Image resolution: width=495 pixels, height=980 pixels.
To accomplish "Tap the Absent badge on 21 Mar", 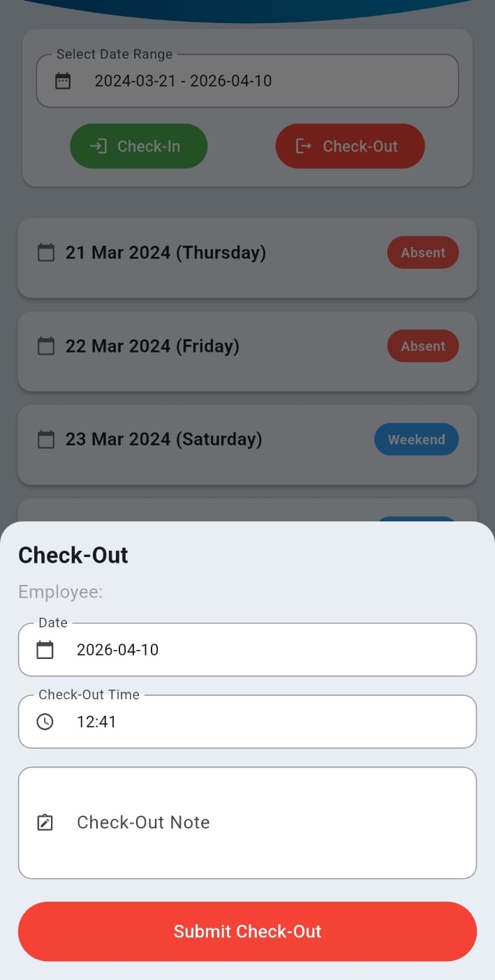I will point(422,253).
